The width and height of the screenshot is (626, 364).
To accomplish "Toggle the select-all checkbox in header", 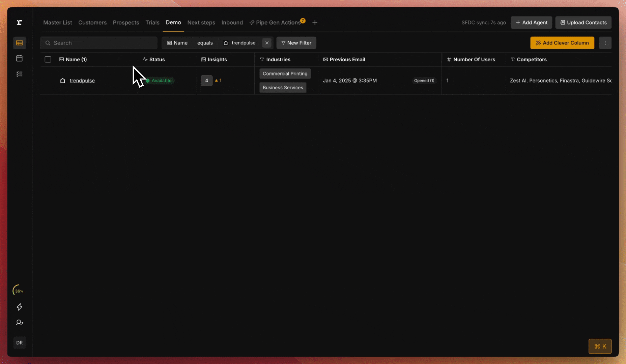I will (x=48, y=59).
